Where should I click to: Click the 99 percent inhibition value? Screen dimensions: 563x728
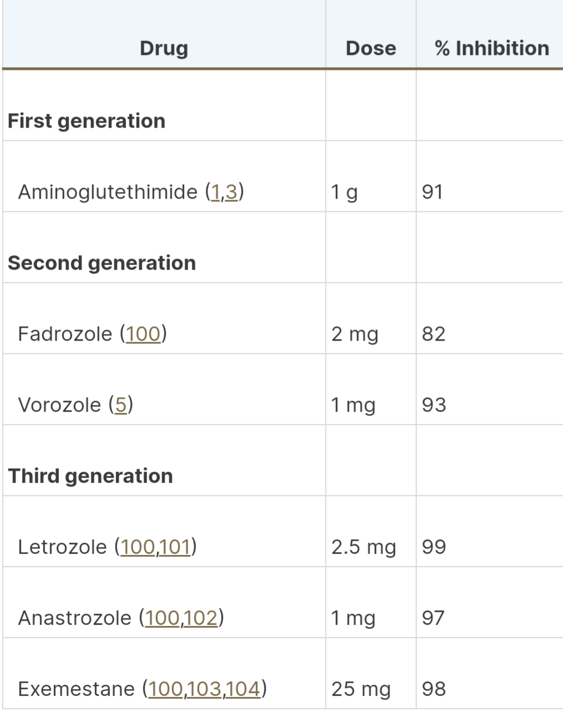click(x=434, y=548)
